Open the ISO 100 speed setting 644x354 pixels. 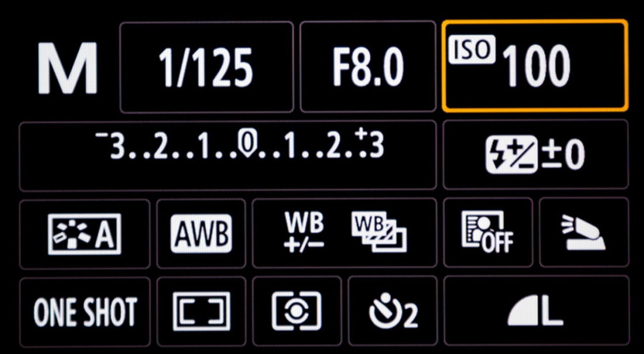coord(535,66)
